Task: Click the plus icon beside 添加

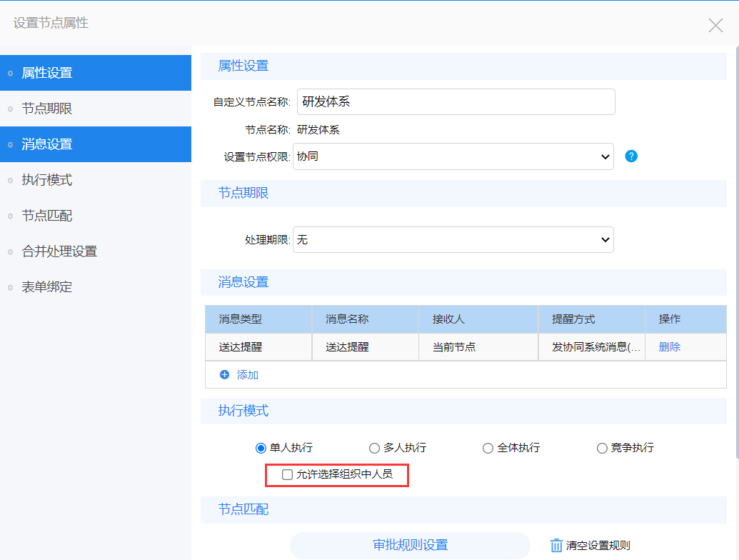Action: point(225,374)
